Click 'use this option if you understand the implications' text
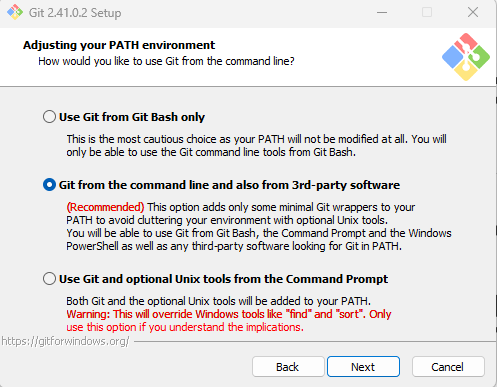This screenshot has height=387, width=497. coord(185,327)
